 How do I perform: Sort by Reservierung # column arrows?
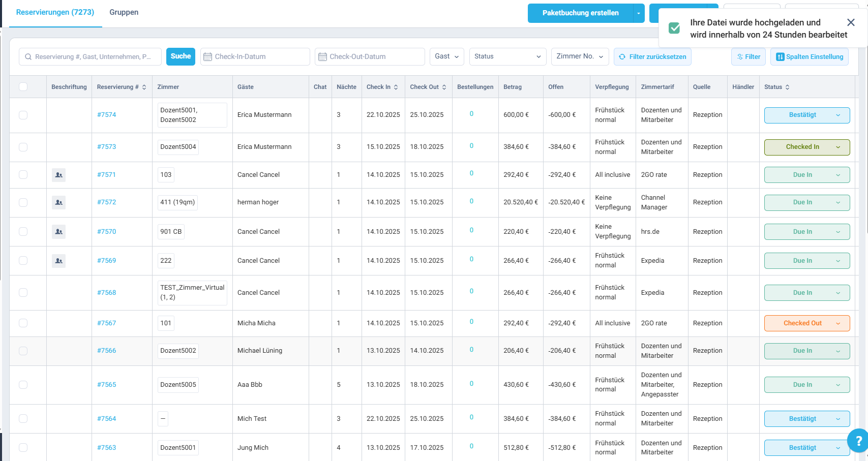click(144, 87)
